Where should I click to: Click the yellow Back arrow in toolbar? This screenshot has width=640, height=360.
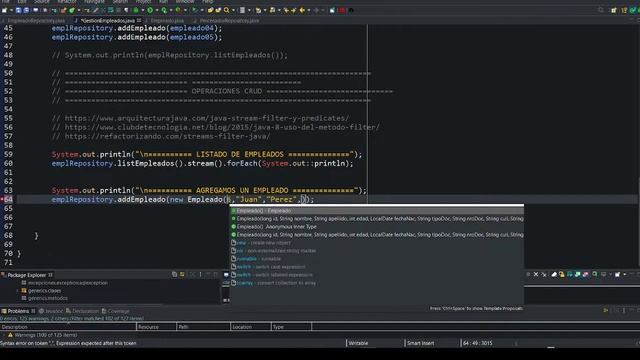click(302, 10)
